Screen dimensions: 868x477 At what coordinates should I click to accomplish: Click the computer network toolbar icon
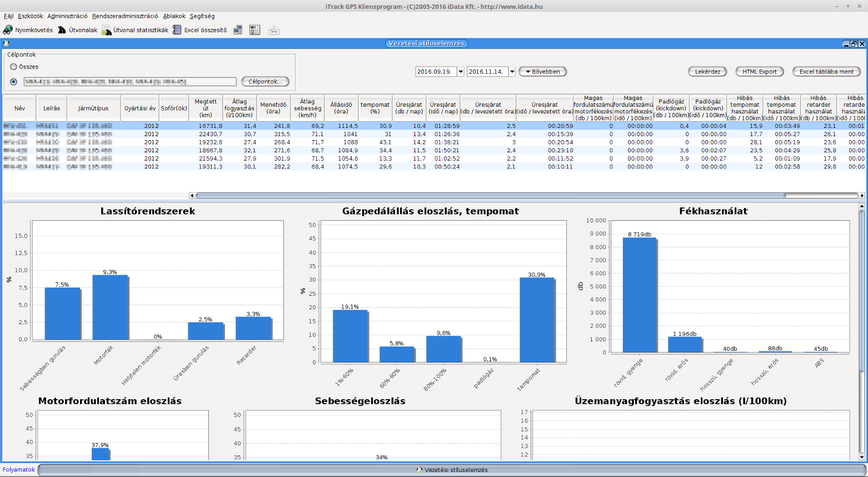pyautogui.click(x=237, y=30)
